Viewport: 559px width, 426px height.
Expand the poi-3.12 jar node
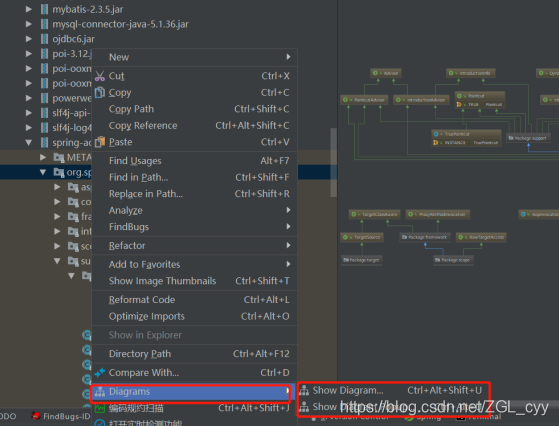(x=29, y=54)
